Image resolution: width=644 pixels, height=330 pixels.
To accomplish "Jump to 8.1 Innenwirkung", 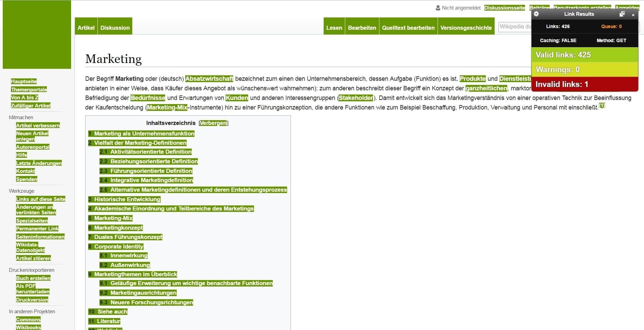I will pyautogui.click(x=124, y=256).
